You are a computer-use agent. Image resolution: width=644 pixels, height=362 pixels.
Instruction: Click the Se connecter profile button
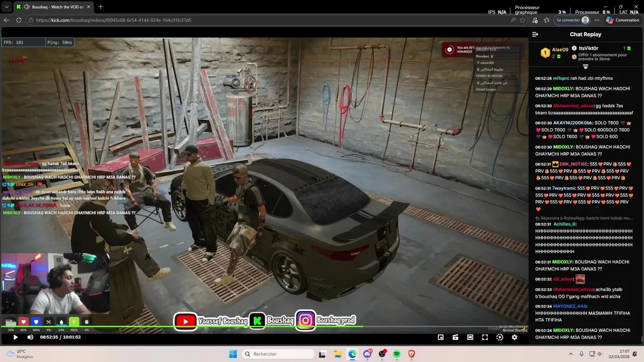pyautogui.click(x=573, y=20)
